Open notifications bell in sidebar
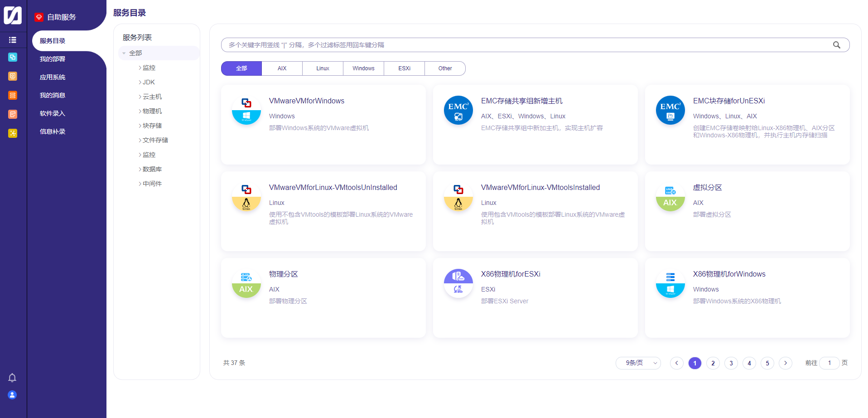The height and width of the screenshot is (418, 868). [x=12, y=378]
